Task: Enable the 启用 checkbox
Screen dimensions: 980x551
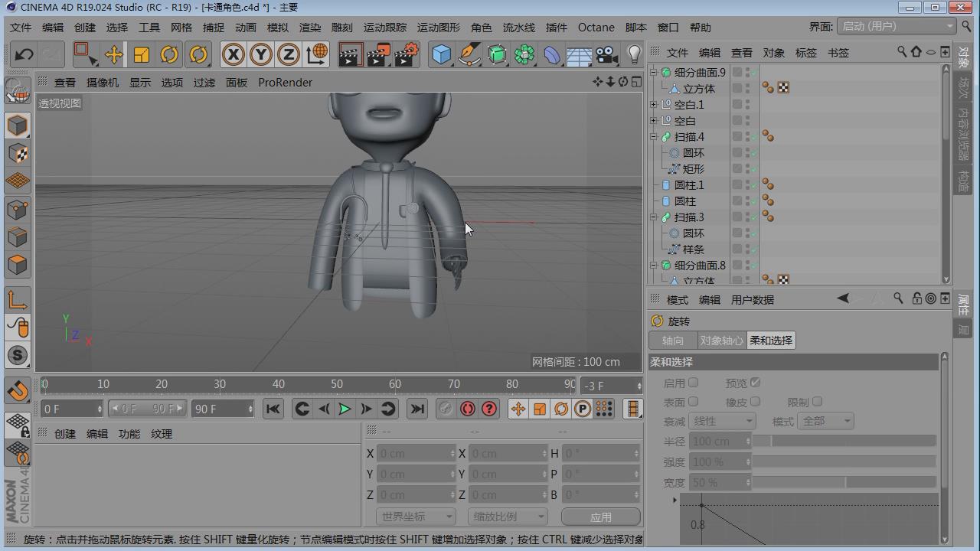Action: point(693,383)
